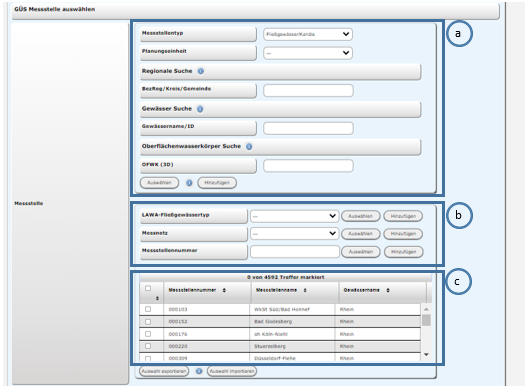Click Messstellennummer cell 000176
This screenshot has height=389, width=525.
(207, 334)
